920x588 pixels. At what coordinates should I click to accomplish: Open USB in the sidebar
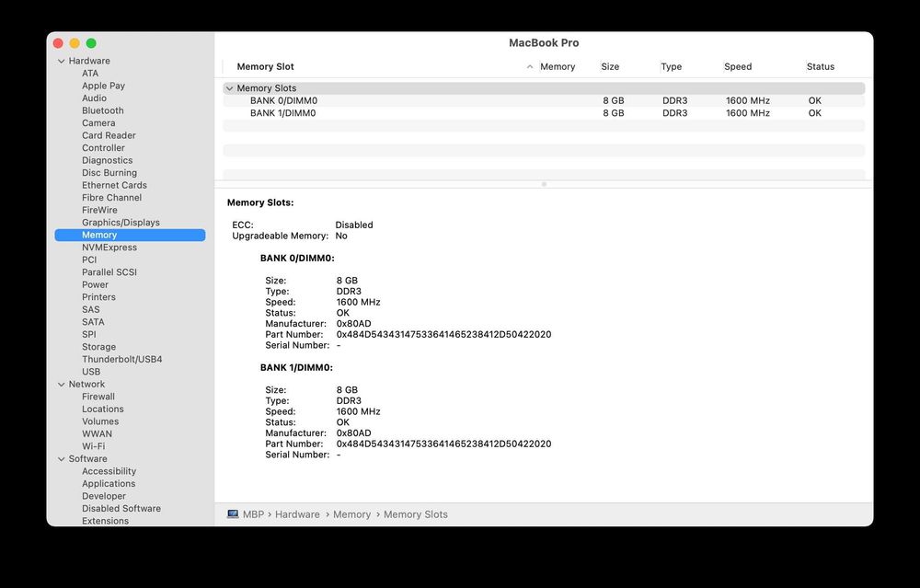click(x=91, y=372)
